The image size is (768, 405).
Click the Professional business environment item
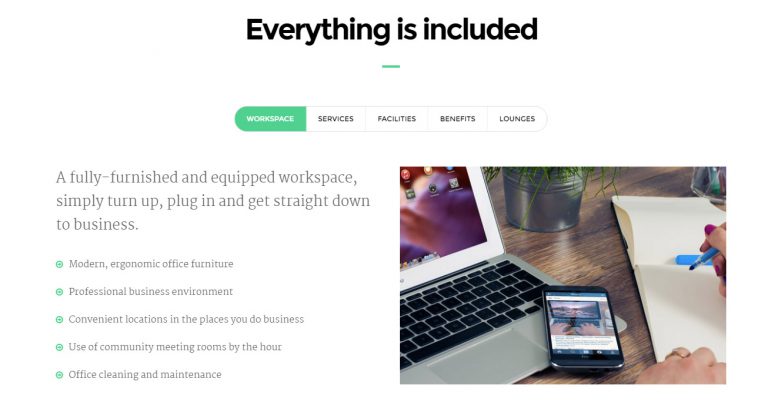[150, 291]
